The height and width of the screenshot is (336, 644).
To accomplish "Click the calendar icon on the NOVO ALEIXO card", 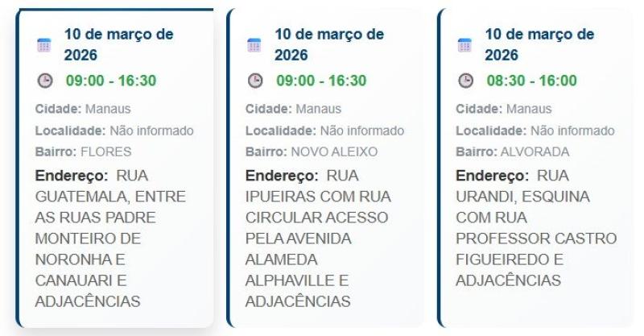I will [254, 45].
